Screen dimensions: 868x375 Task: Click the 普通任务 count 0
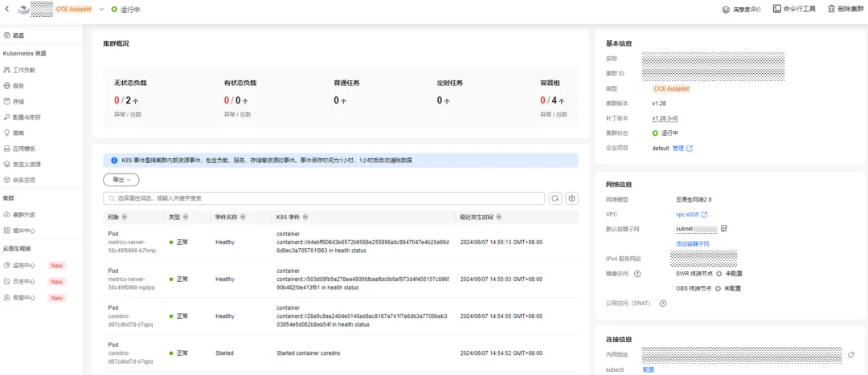pyautogui.click(x=340, y=100)
